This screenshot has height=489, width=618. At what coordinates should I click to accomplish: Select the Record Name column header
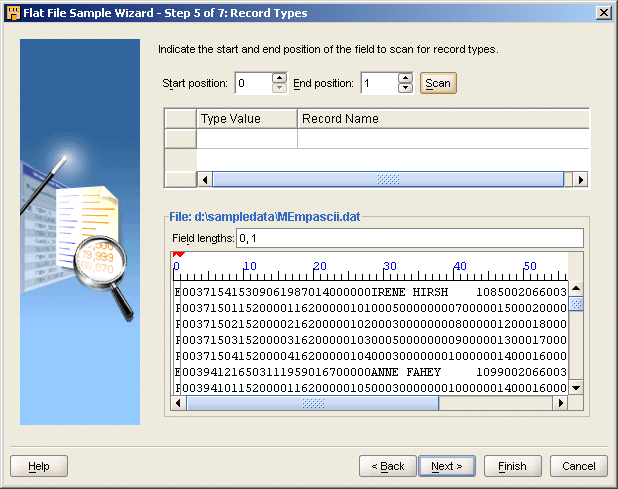click(x=443, y=119)
